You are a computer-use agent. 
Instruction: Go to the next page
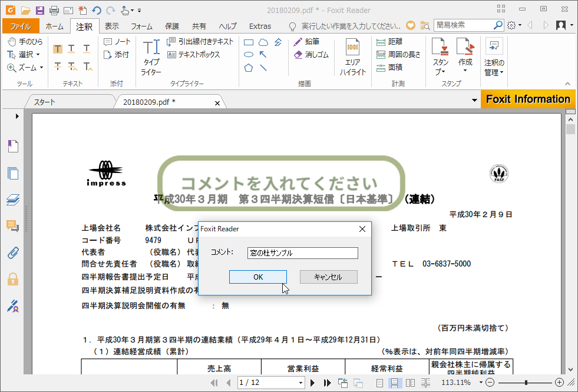click(312, 383)
